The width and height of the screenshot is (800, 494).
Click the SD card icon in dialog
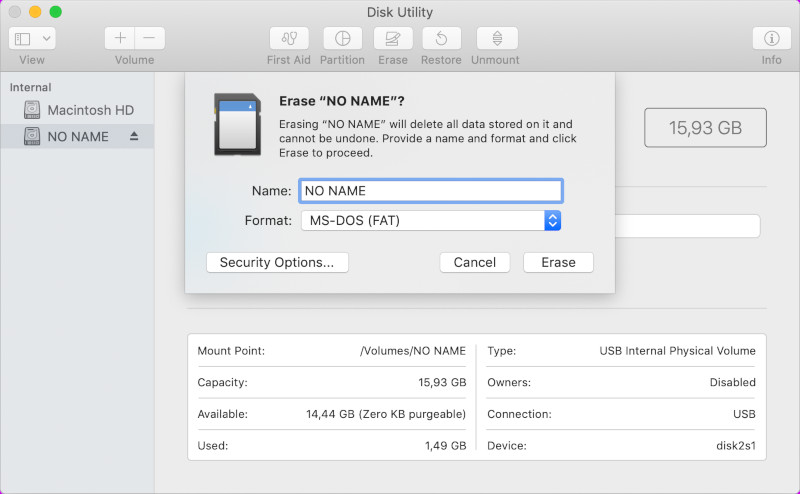(x=238, y=124)
